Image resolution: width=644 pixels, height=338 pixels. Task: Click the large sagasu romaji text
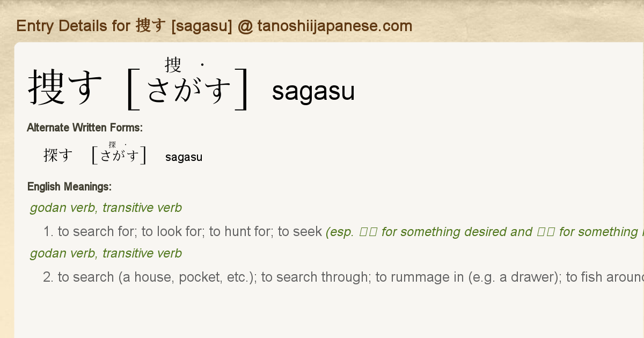click(313, 91)
